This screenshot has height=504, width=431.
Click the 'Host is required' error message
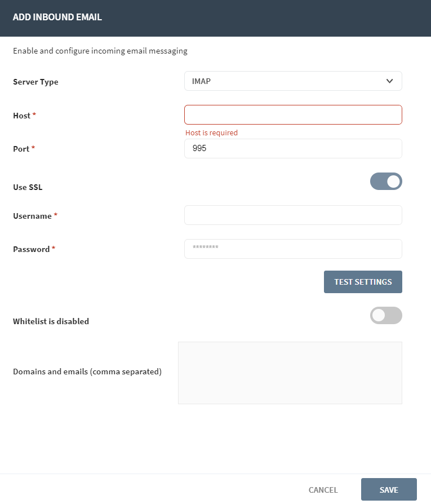point(211,133)
